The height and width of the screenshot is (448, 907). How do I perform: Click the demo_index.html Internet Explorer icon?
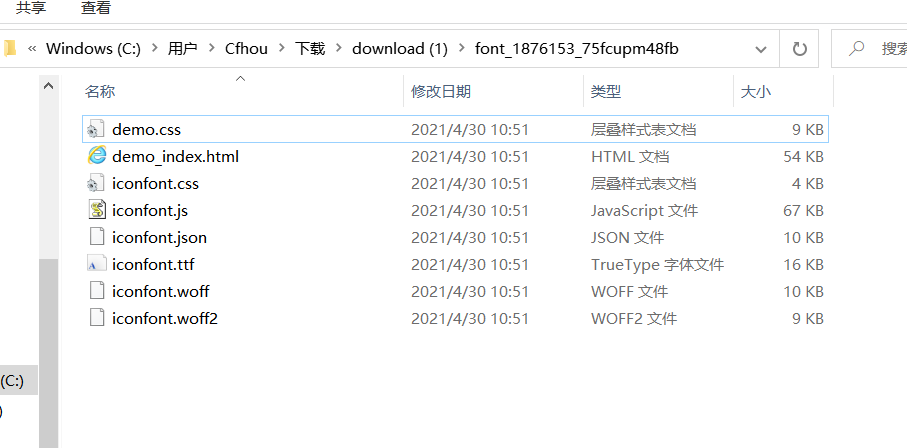click(x=97, y=156)
